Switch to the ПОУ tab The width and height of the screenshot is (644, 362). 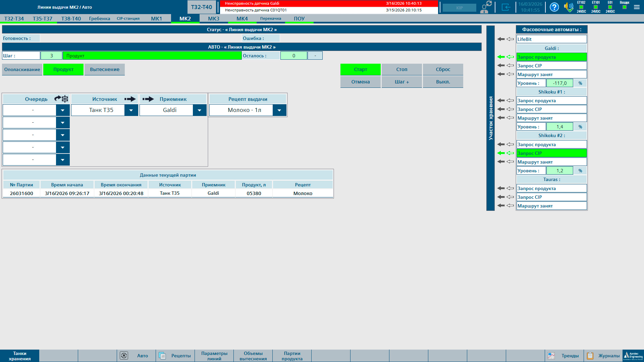[x=299, y=18]
